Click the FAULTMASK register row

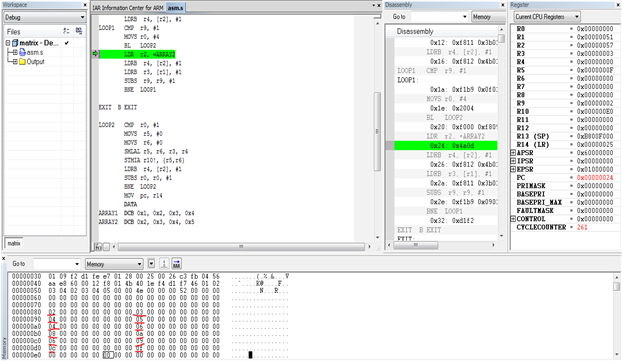pos(564,211)
